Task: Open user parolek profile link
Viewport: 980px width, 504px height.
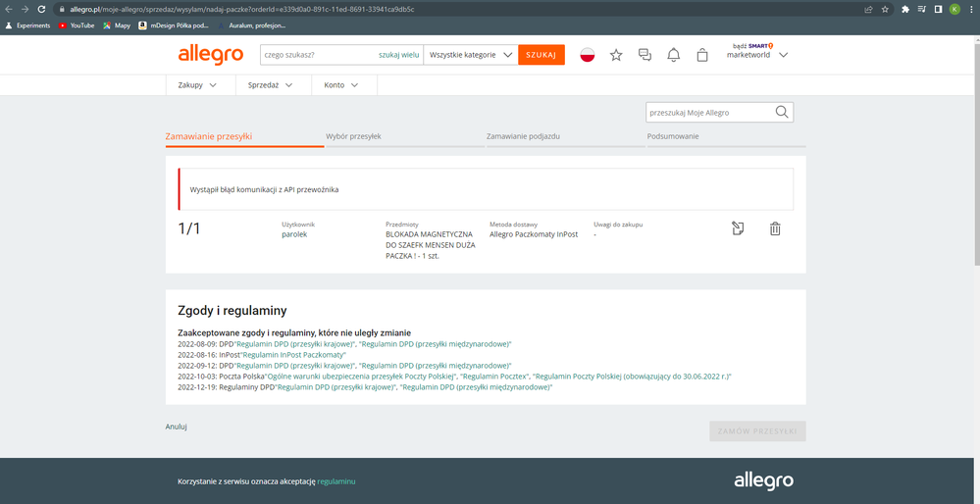Action: click(x=294, y=234)
